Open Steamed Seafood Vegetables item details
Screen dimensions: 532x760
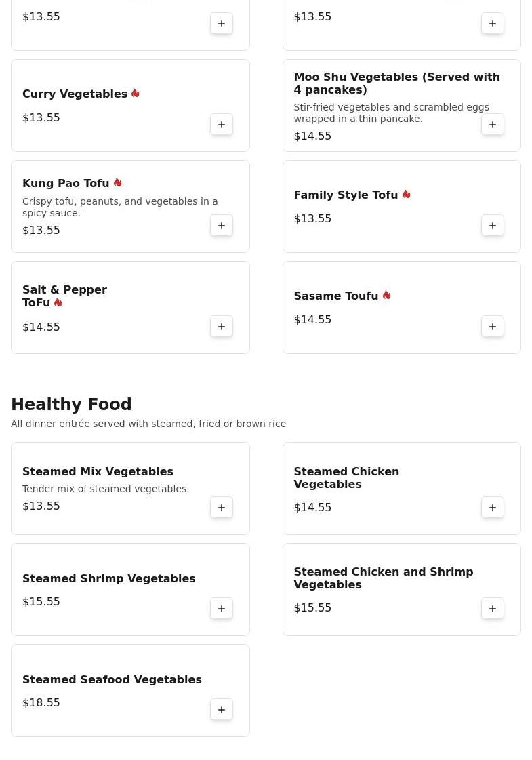[112, 680]
